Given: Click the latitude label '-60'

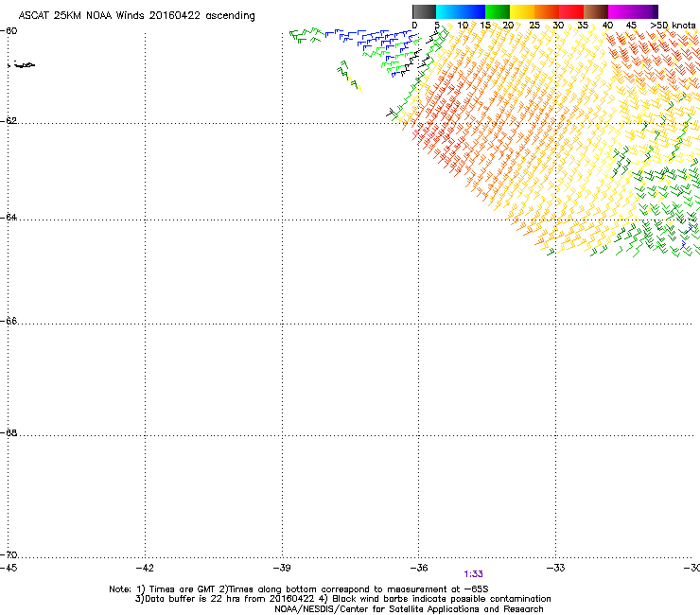Looking at the screenshot, I should tap(9, 31).
